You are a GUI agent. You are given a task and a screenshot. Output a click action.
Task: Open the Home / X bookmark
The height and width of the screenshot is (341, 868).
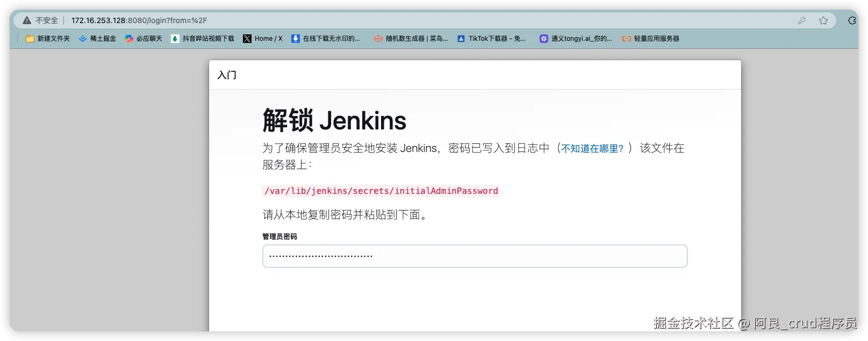[x=263, y=39]
